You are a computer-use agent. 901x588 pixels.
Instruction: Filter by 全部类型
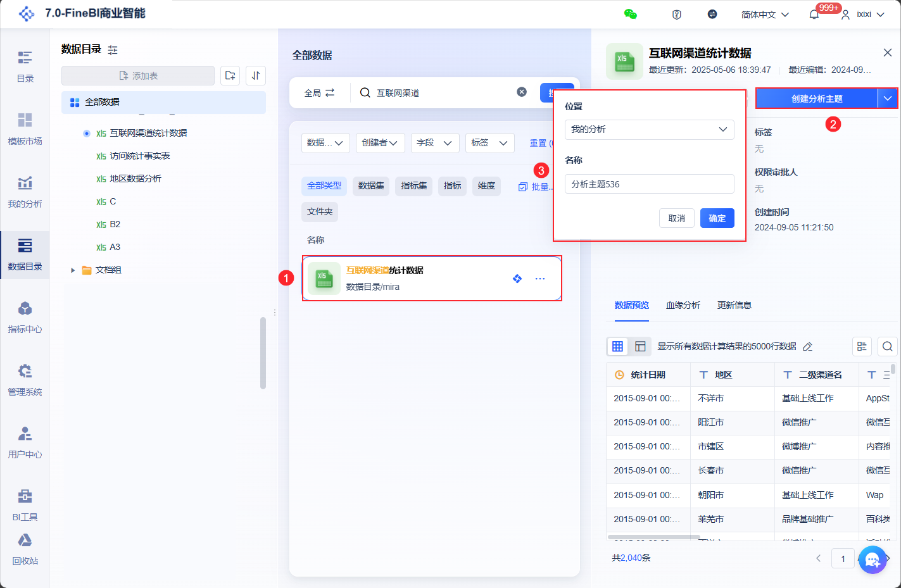click(324, 185)
